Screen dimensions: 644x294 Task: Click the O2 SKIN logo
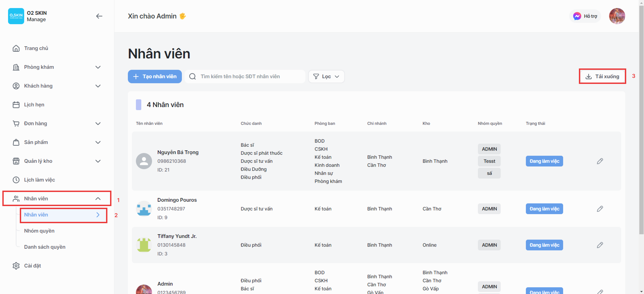pyautogui.click(x=16, y=16)
